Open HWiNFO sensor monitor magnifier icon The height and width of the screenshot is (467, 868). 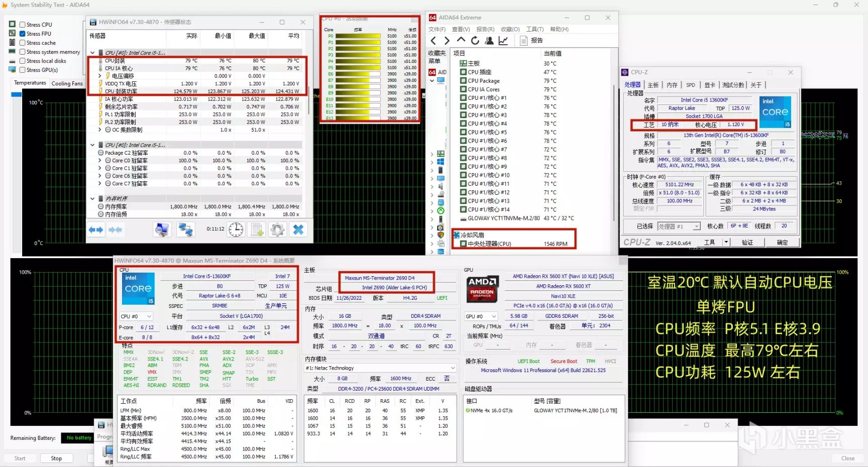click(162, 229)
